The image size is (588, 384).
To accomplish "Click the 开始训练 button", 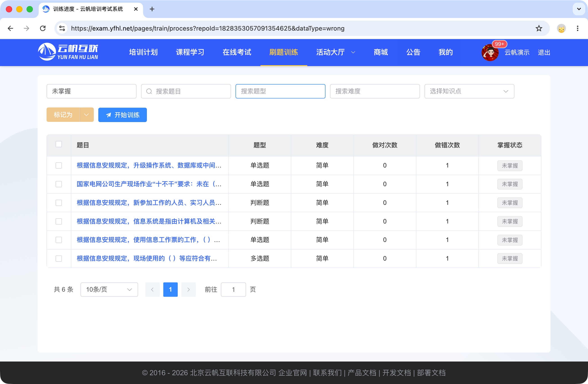I will tap(123, 115).
